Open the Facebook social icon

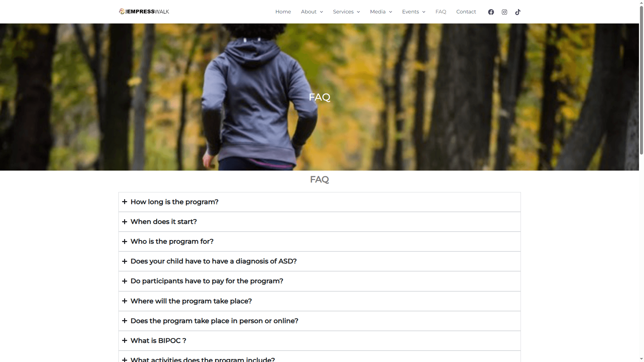(x=491, y=12)
